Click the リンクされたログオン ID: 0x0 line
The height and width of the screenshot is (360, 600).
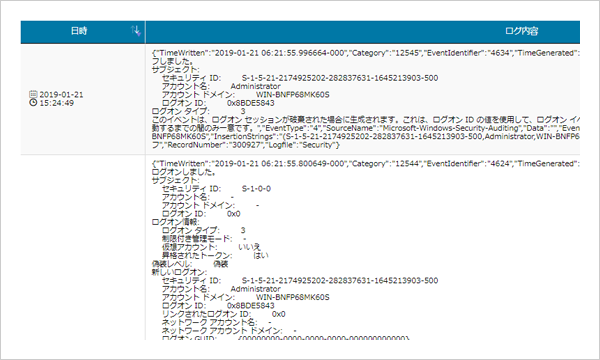223,314
